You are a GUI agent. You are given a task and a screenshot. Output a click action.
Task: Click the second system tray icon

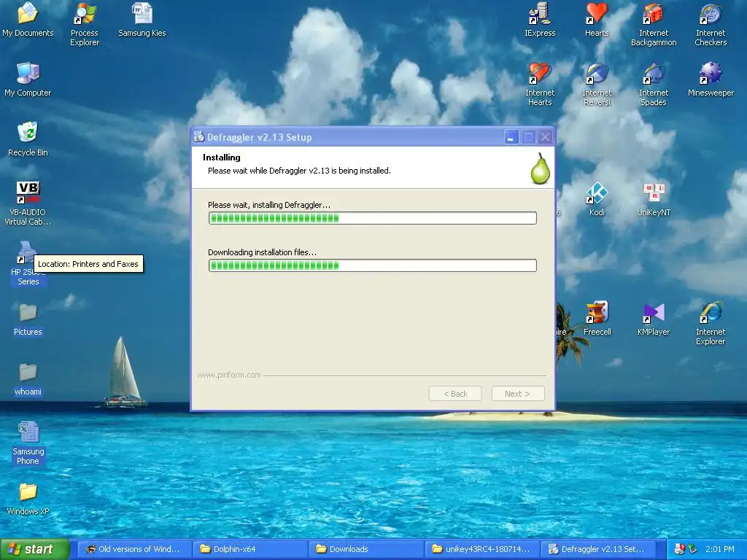coord(693,549)
